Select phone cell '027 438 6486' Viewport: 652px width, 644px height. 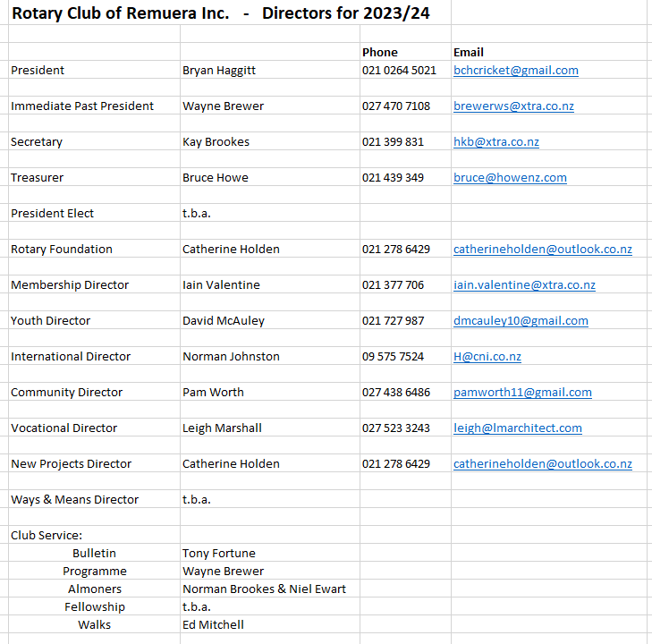click(x=405, y=392)
